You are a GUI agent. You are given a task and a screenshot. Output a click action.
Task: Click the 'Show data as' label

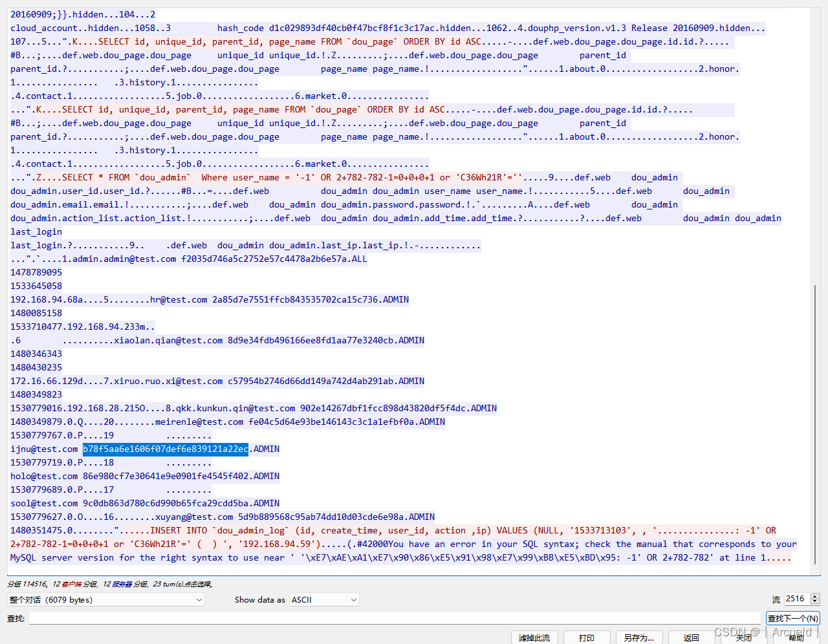coord(260,600)
